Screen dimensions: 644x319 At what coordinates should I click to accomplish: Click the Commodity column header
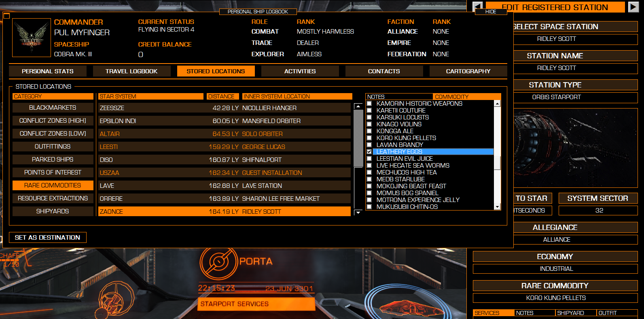click(x=467, y=97)
